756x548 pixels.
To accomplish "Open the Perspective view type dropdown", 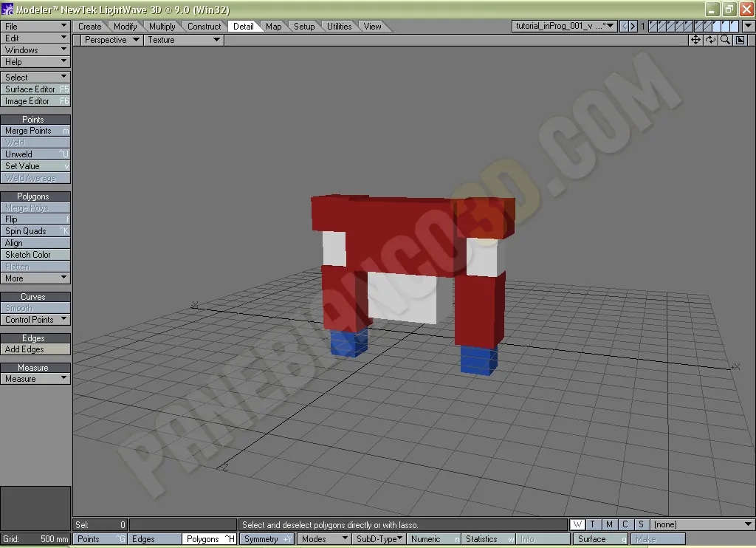I will click(x=111, y=40).
